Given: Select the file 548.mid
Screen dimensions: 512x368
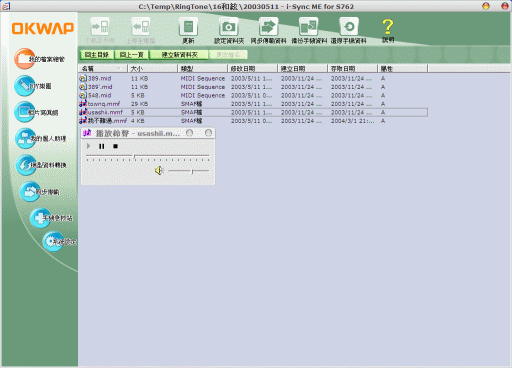Looking at the screenshot, I should point(99,95).
